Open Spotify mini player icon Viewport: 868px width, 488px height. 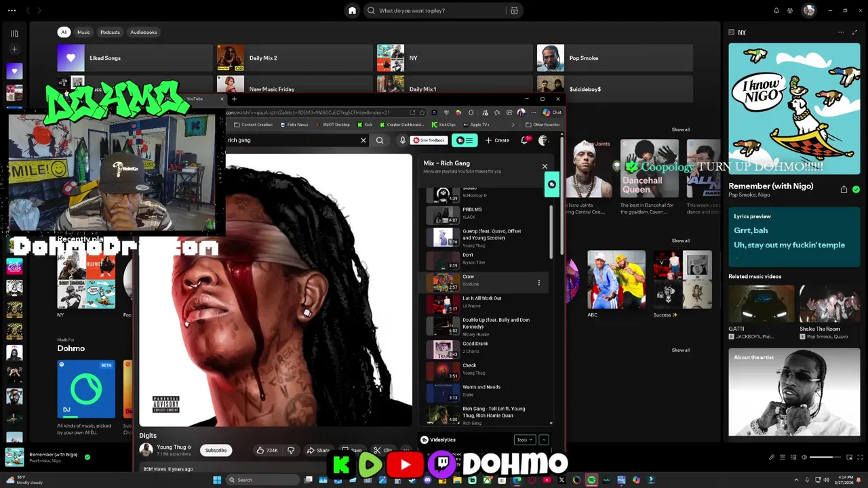pyautogui.click(x=848, y=457)
